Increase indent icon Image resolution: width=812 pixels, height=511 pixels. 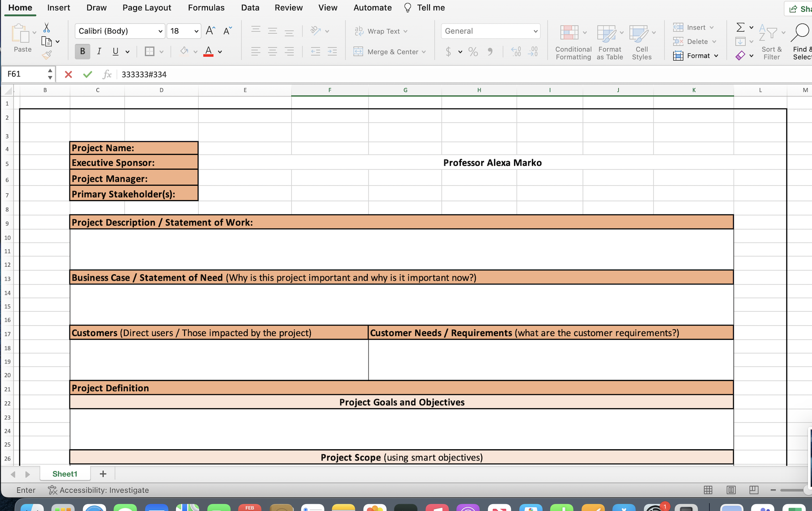(332, 51)
